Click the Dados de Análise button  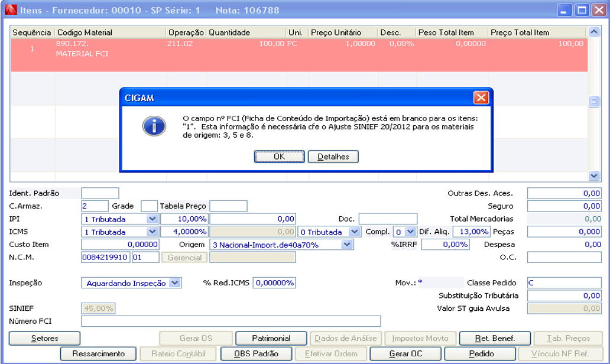[x=345, y=339]
